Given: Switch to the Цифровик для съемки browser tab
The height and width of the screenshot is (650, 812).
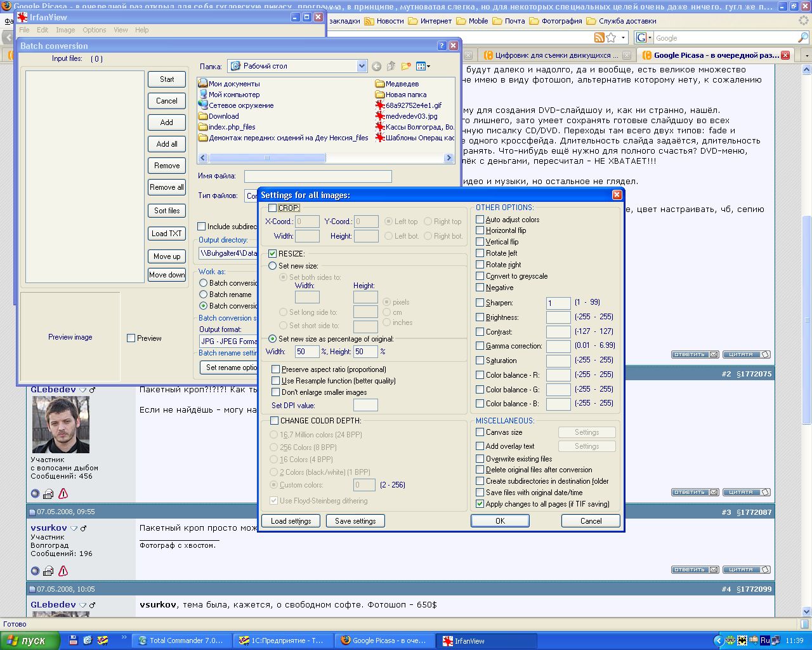Looking at the screenshot, I should 552,55.
